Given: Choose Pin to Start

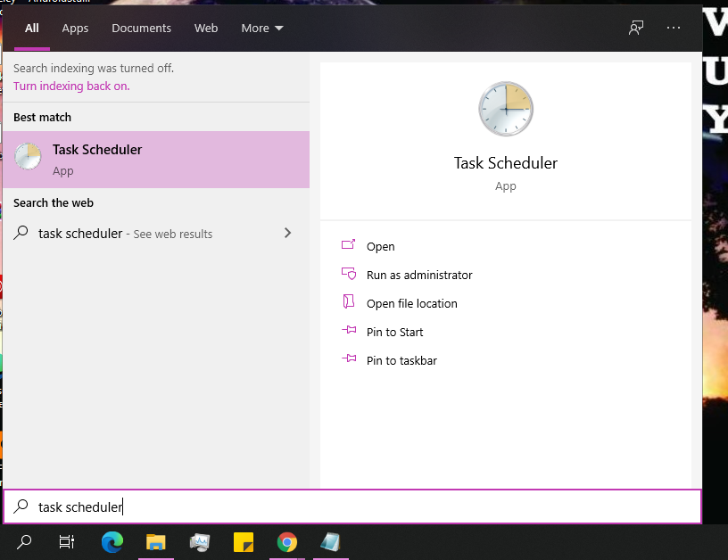Looking at the screenshot, I should 394,333.
